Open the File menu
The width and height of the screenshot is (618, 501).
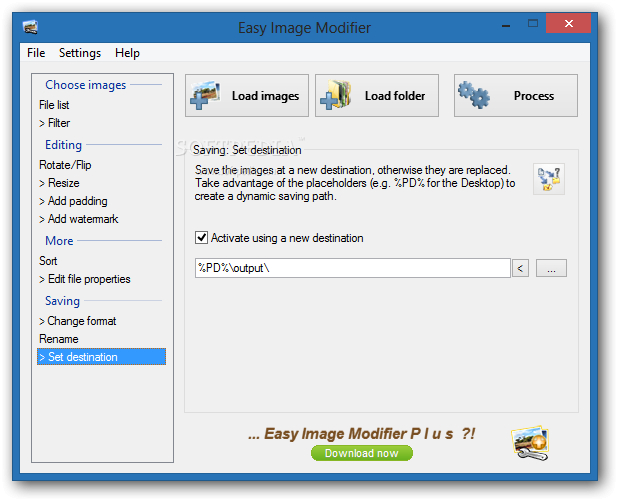point(36,53)
